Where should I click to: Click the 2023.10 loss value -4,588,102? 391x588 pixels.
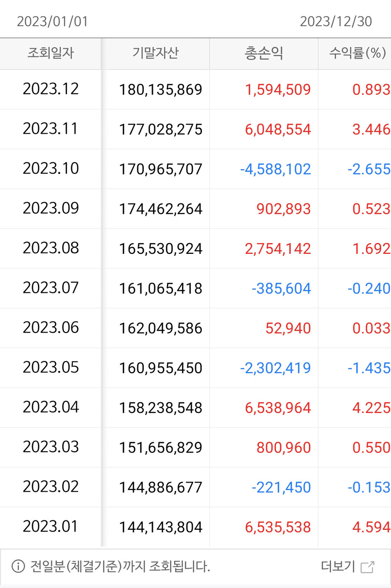[275, 169]
